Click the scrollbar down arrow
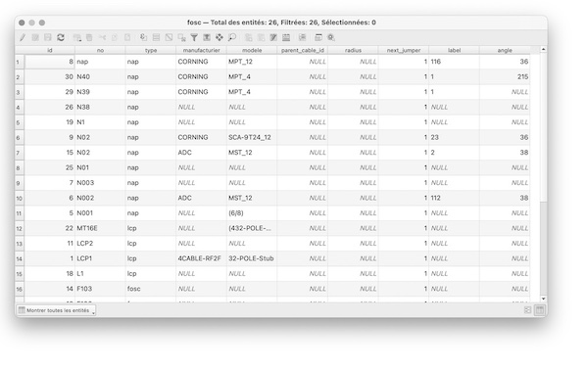 coord(543,299)
